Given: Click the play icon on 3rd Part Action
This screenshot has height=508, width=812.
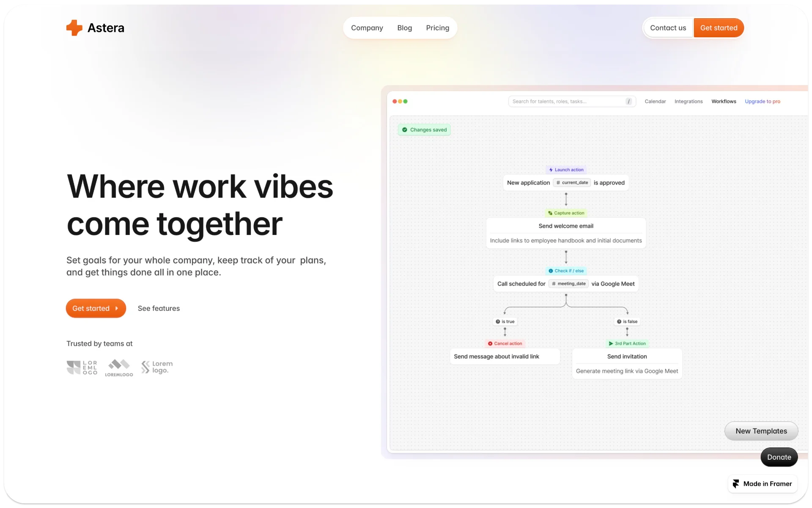Looking at the screenshot, I should tap(611, 343).
